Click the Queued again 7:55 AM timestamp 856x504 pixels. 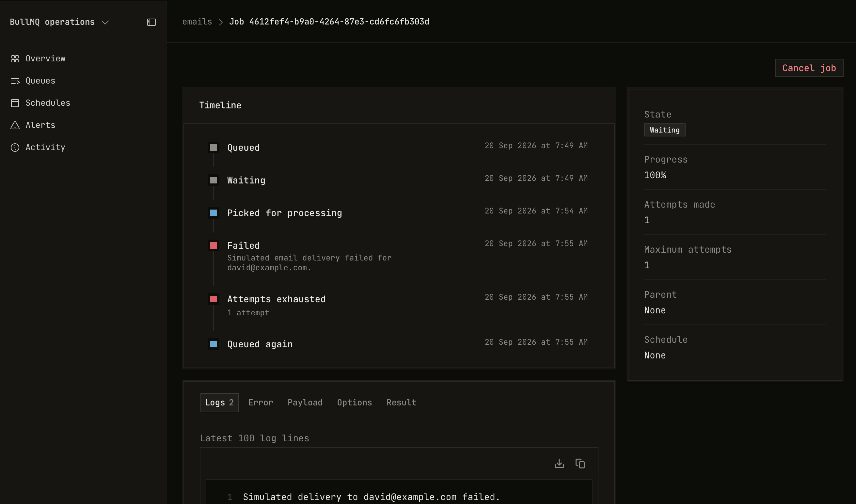pyautogui.click(x=536, y=342)
